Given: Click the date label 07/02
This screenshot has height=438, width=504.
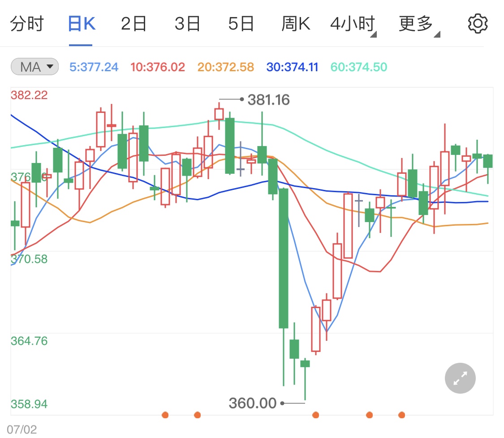Looking at the screenshot, I should 22,429.
